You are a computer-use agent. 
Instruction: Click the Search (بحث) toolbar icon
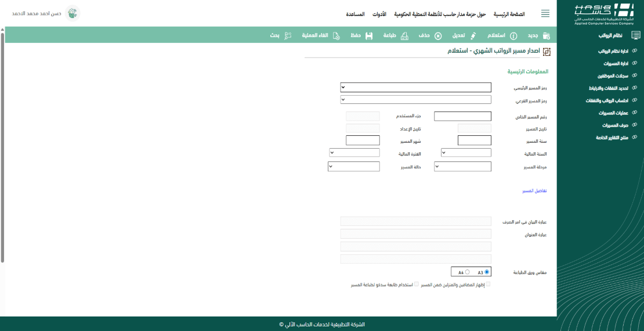click(x=287, y=35)
